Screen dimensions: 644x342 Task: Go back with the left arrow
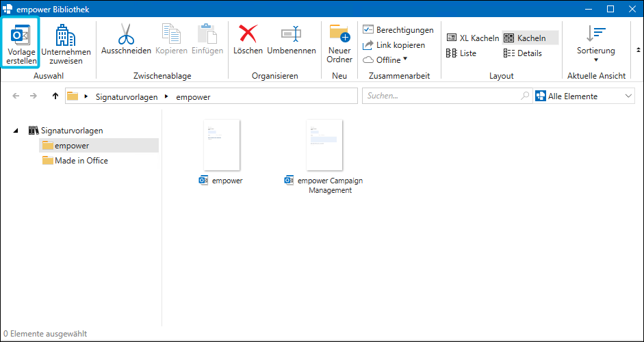[x=16, y=96]
